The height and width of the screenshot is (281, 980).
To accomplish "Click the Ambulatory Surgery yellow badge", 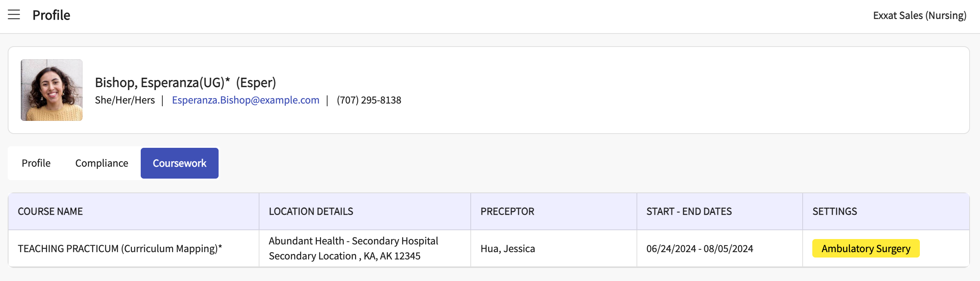I will coord(865,249).
